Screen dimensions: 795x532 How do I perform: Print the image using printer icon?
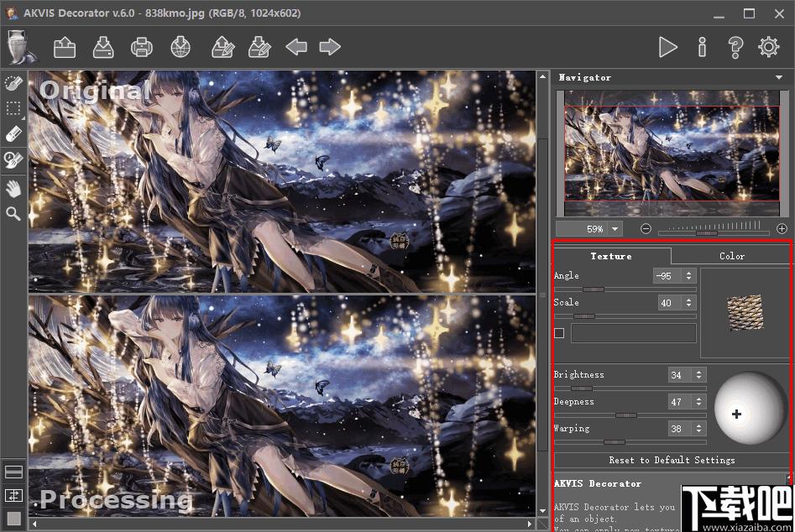coord(142,47)
